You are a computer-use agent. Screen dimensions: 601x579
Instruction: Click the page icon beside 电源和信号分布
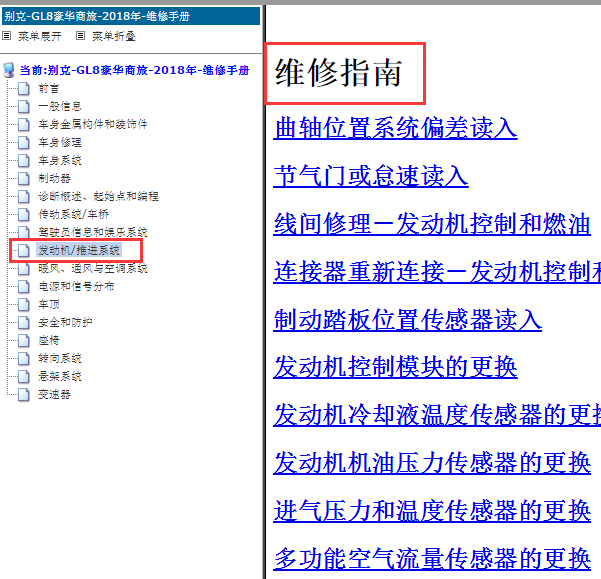pyautogui.click(x=24, y=287)
